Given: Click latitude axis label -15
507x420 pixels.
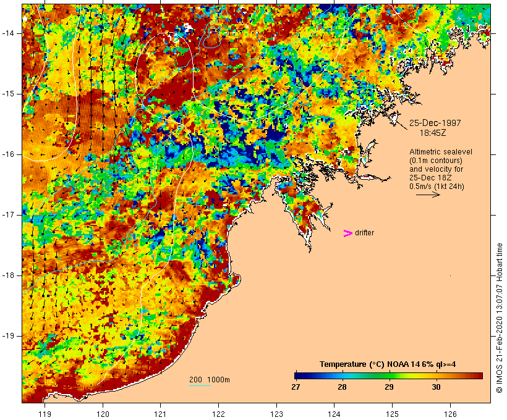Looking at the screenshot, I should (x=8, y=94).
